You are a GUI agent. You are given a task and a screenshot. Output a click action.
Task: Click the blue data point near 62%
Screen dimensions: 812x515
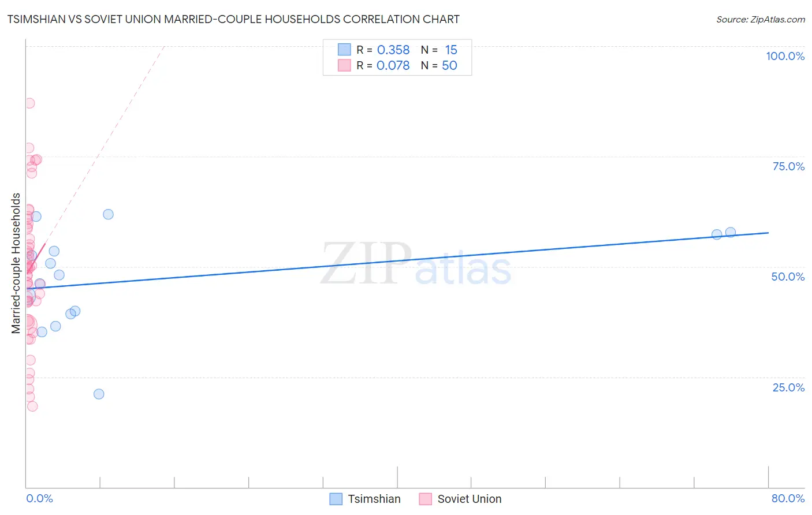[108, 214]
